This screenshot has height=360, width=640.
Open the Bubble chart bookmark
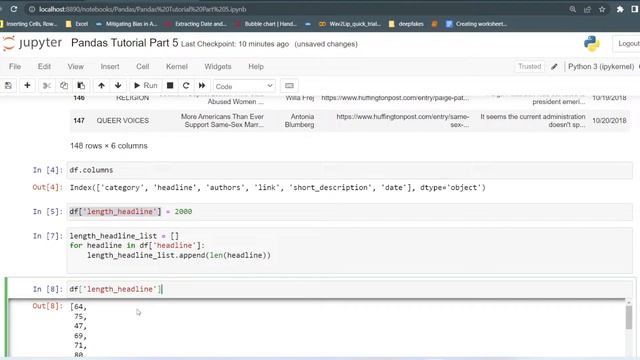pyautogui.click(x=266, y=24)
